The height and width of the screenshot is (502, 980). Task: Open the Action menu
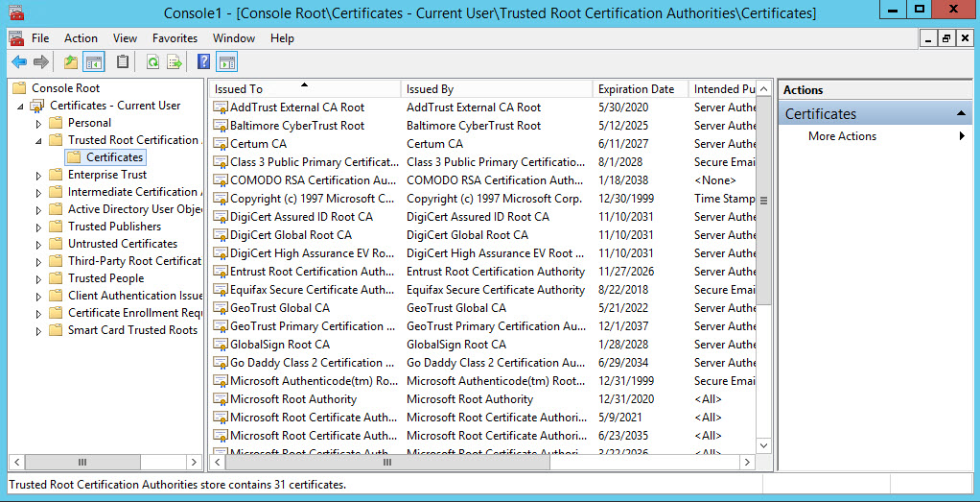click(81, 38)
